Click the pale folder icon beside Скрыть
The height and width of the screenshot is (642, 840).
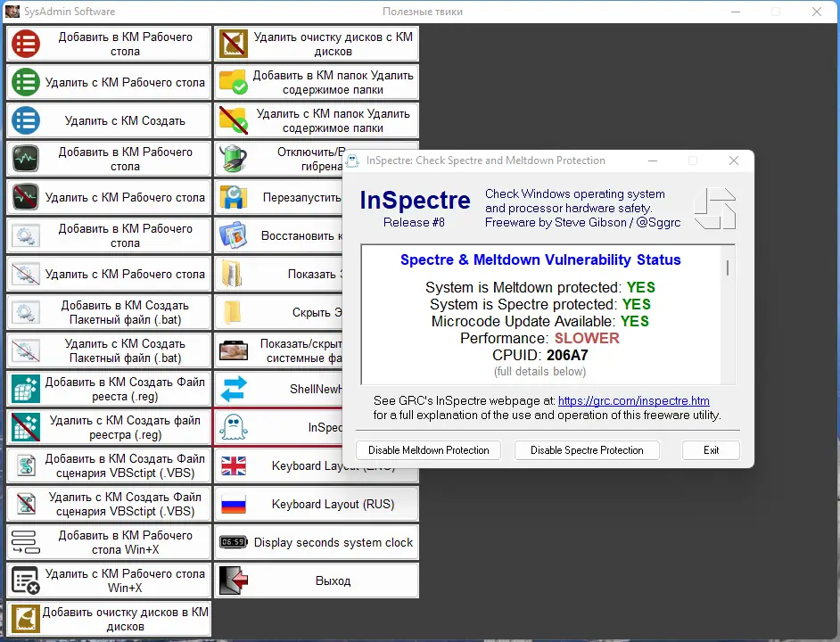click(x=233, y=312)
